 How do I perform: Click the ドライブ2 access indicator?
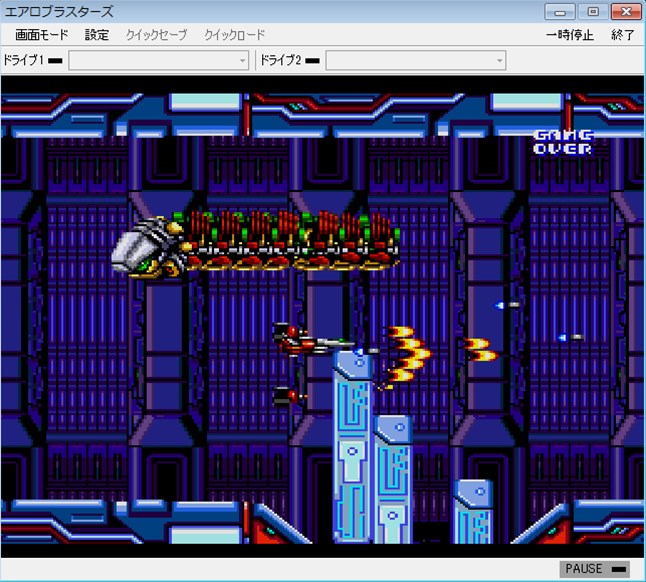tap(312, 61)
